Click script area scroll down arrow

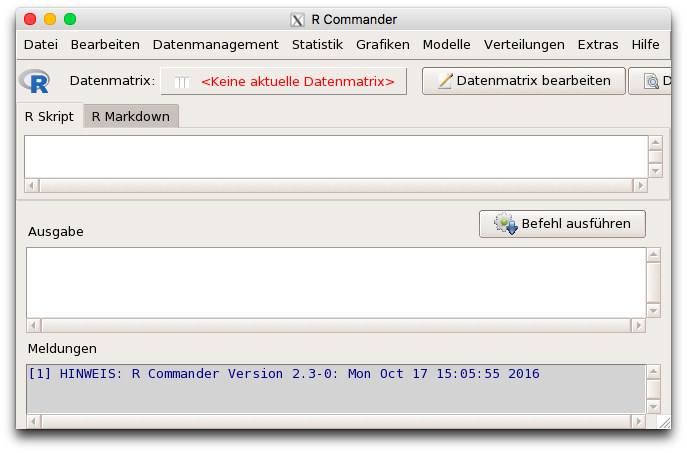tap(655, 171)
